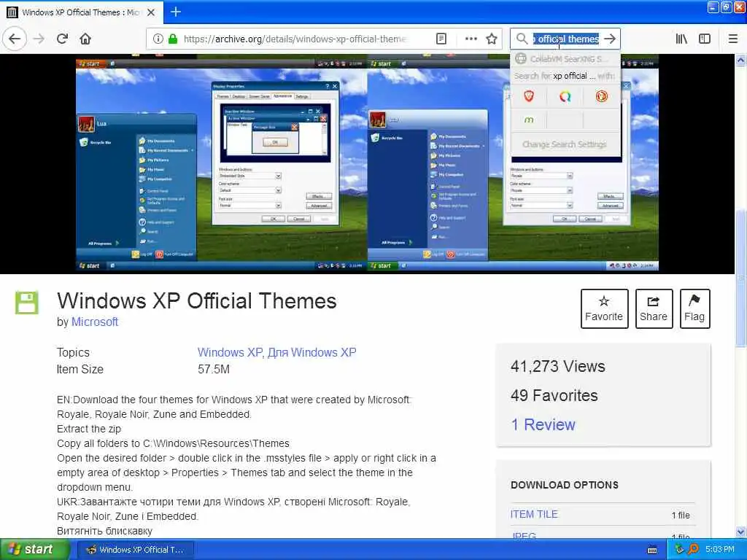Viewport: 747px width, 560px height.
Task: Click the on-screen keyboard tray icon
Action: [x=652, y=550]
